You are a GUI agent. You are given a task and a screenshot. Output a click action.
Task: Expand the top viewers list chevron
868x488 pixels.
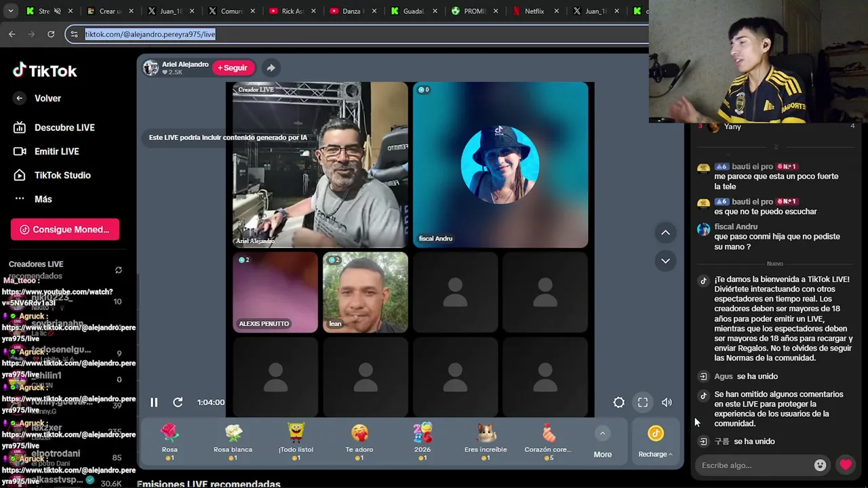pos(776,146)
